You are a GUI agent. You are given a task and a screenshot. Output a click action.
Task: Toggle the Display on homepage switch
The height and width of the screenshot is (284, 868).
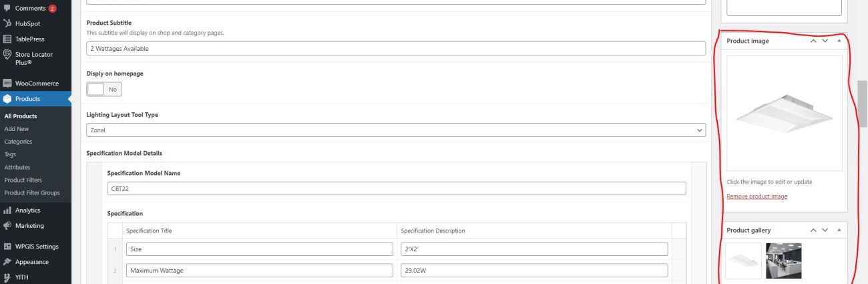(x=104, y=89)
